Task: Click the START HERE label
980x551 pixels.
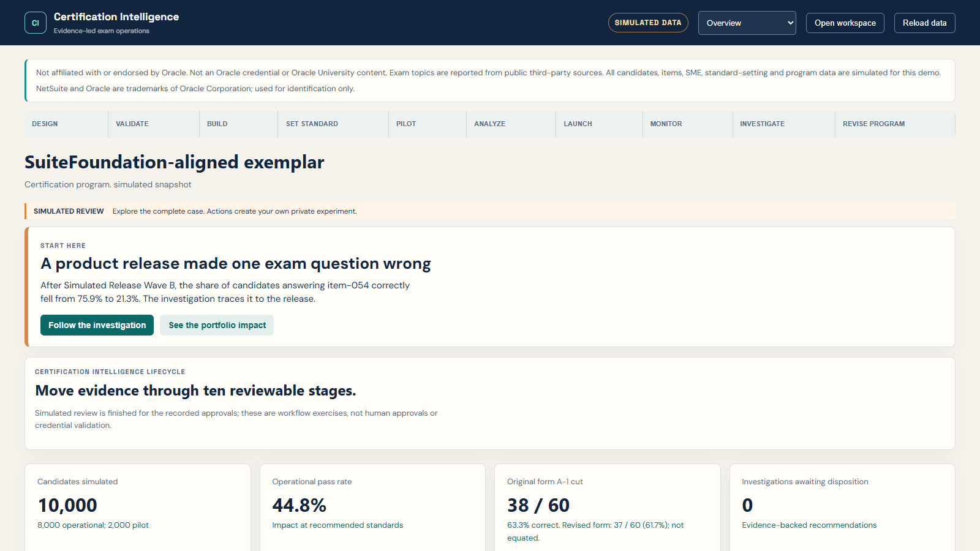Action: coord(63,246)
